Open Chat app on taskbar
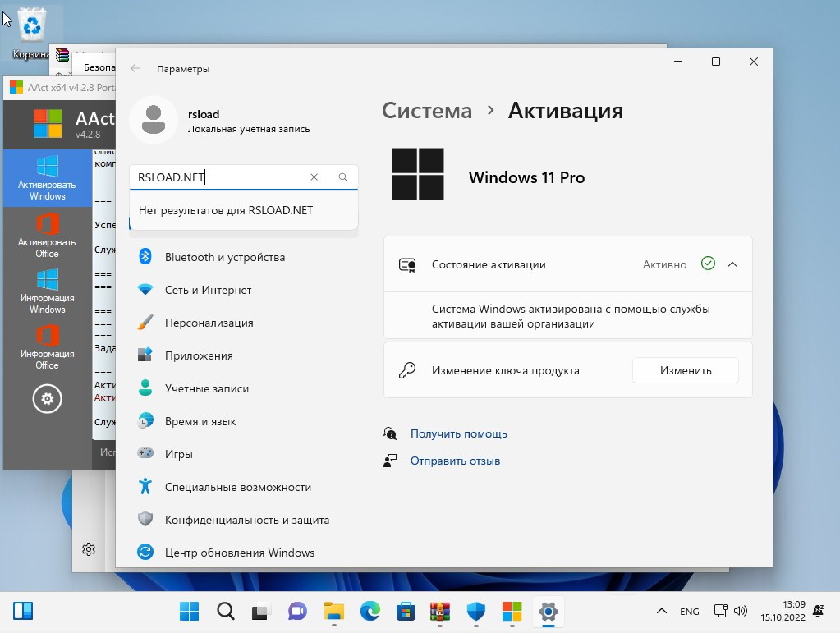 [297, 611]
